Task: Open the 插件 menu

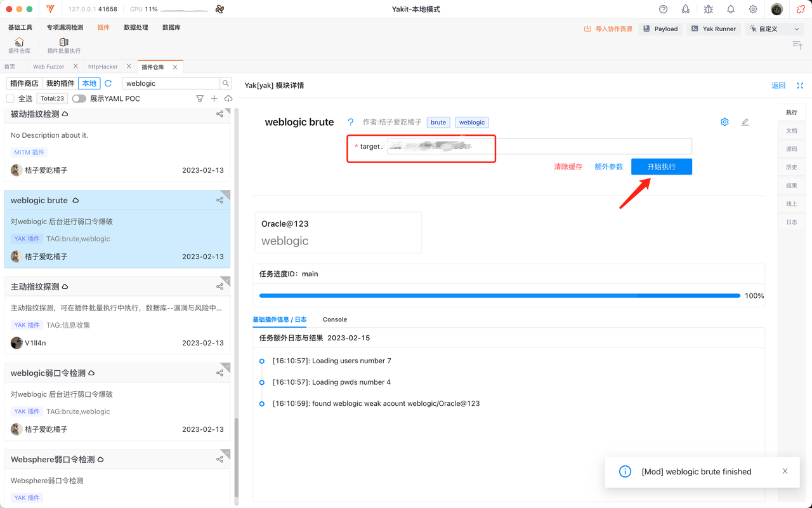Action: tap(103, 27)
